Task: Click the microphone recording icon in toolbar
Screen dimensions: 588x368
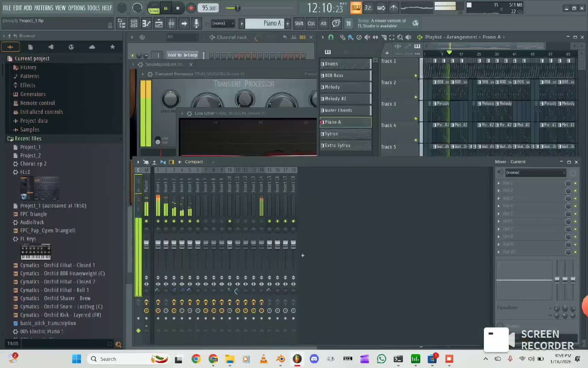Action: [196, 24]
